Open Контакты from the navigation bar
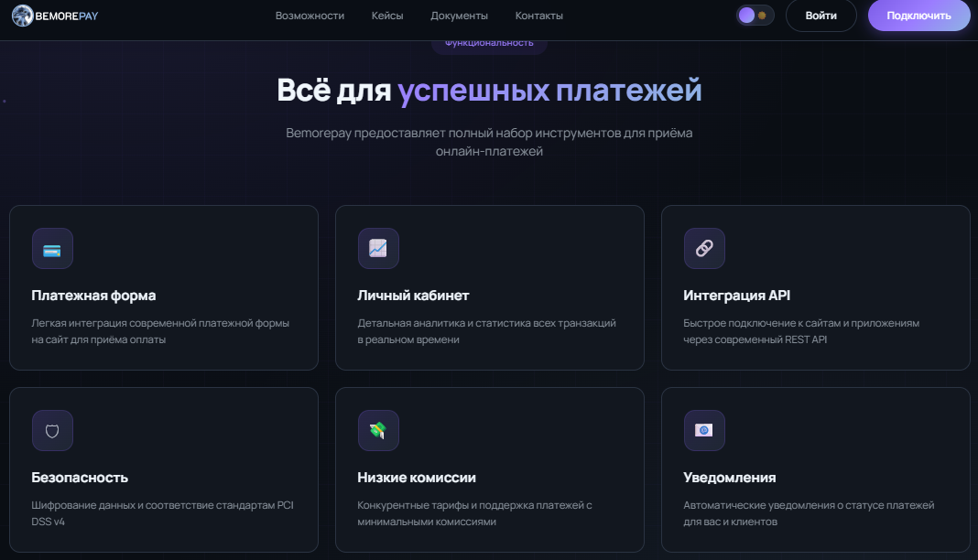978x560 pixels. 540,16
